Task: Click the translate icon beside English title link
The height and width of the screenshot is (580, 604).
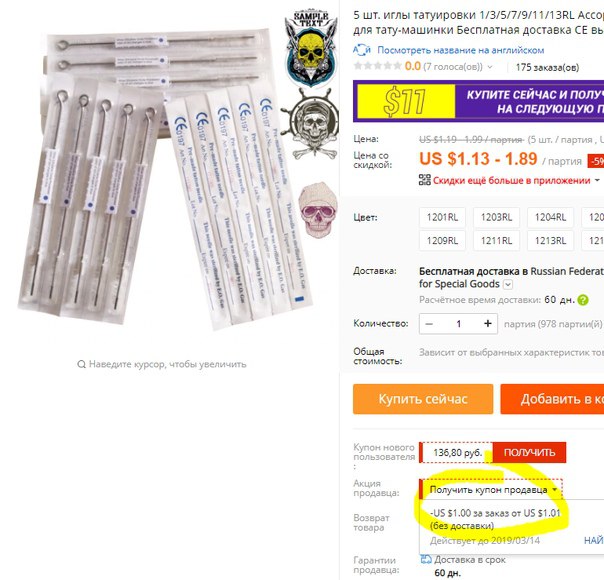Action: [362, 50]
